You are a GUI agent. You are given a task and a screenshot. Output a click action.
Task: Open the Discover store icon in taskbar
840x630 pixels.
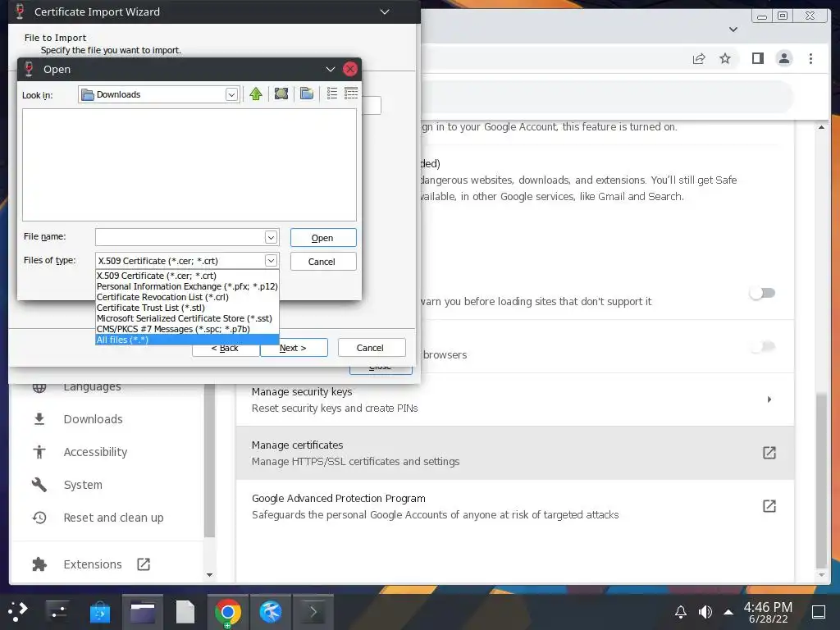click(x=99, y=612)
